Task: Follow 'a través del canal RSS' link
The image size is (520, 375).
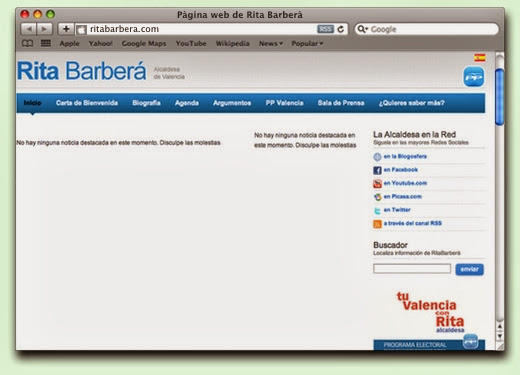Action: click(413, 223)
